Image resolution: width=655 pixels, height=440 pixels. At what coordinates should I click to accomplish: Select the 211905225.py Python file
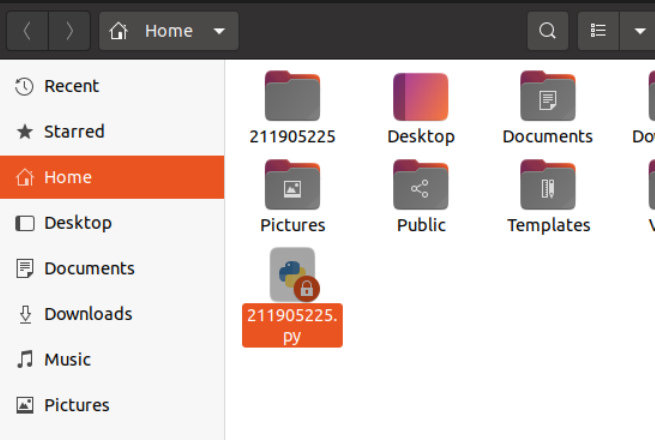coord(292,275)
